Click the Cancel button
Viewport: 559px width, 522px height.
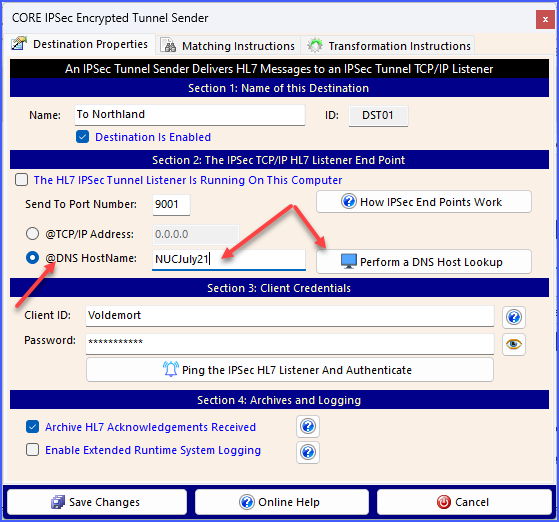pos(464,502)
